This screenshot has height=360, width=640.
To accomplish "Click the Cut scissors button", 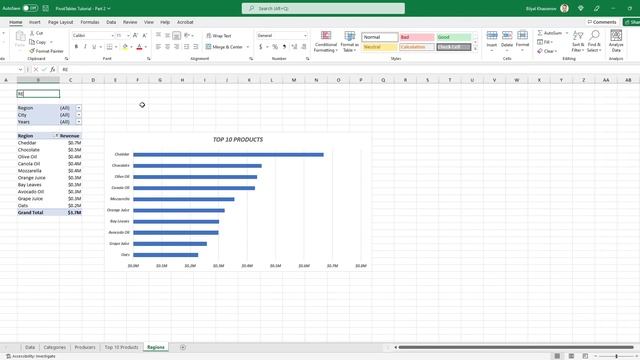I will click(36, 33).
